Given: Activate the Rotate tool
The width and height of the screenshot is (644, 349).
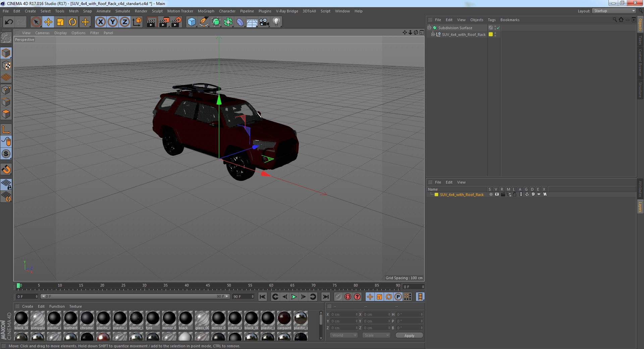Looking at the screenshot, I should click(x=72, y=22).
